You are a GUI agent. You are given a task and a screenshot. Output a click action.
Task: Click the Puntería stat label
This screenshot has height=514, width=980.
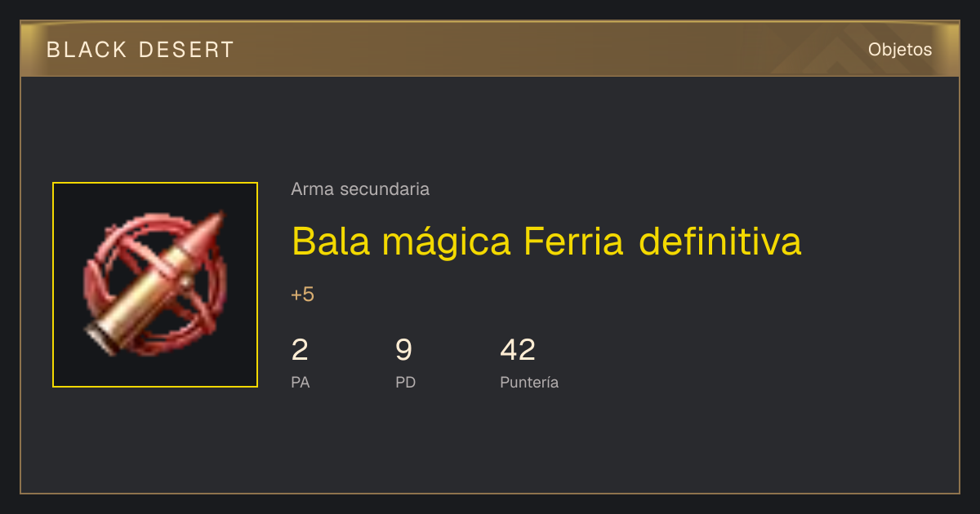point(529,382)
